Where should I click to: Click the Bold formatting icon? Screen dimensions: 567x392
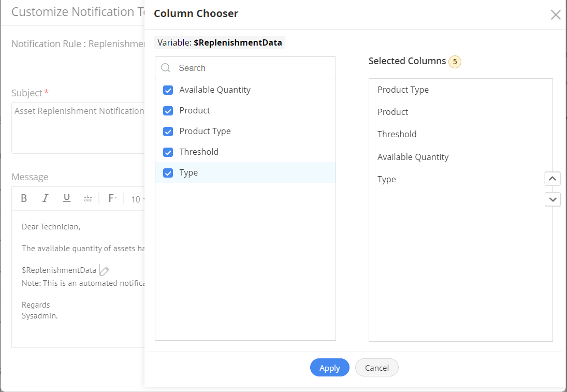tap(24, 198)
